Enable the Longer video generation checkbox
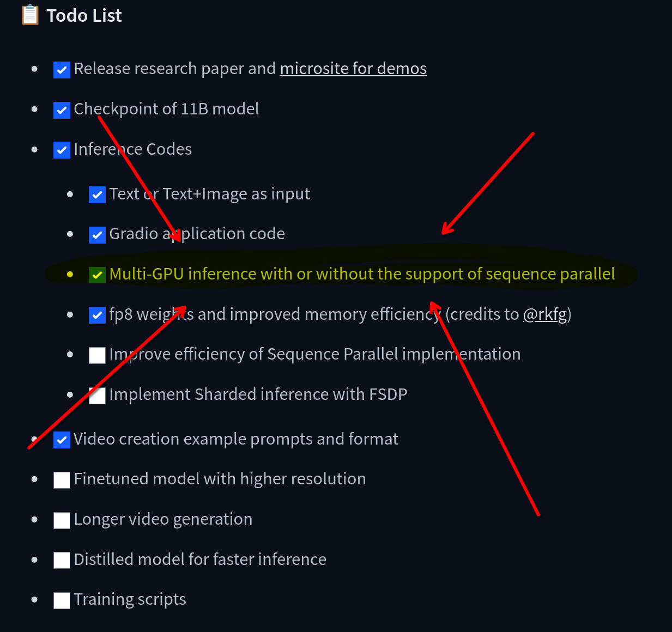The image size is (672, 632). [x=62, y=520]
